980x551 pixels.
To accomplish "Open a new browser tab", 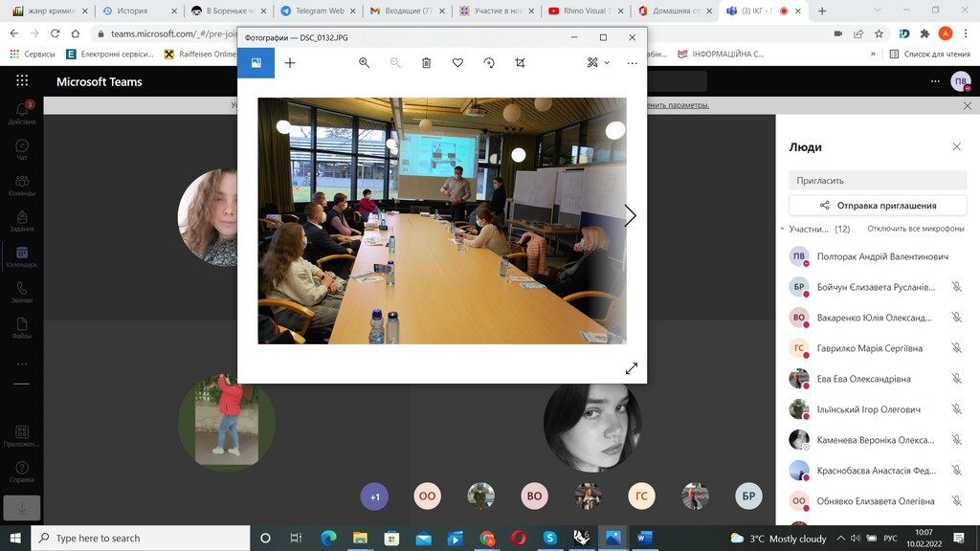I will [822, 11].
